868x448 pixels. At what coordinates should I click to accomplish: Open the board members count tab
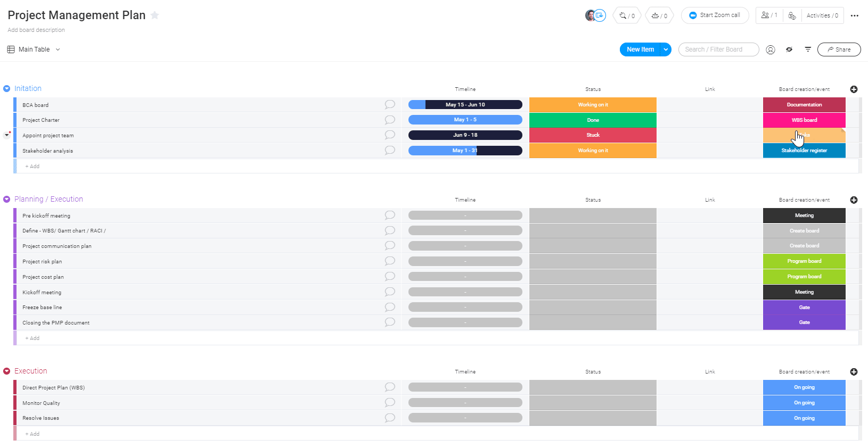coord(769,15)
